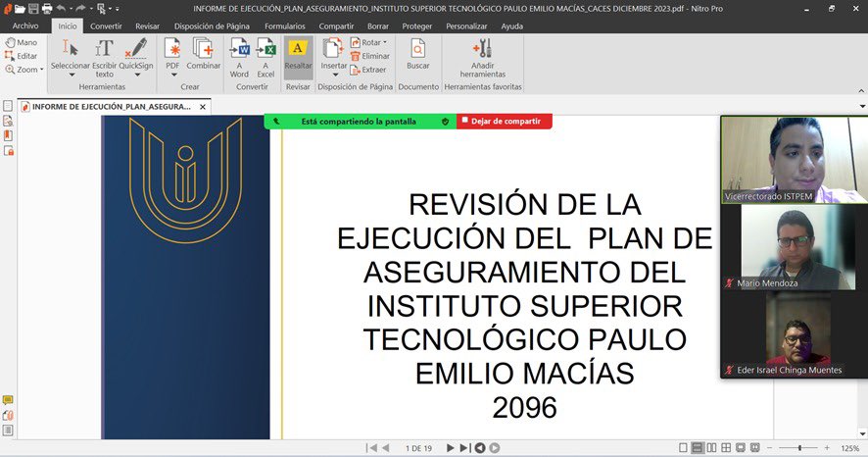
Task: Click Extraer pages
Action: click(x=368, y=70)
